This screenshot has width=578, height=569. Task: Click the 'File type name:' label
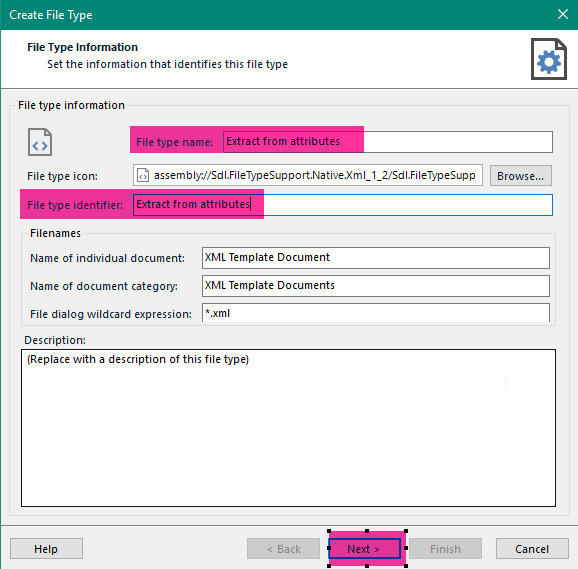tap(174, 142)
